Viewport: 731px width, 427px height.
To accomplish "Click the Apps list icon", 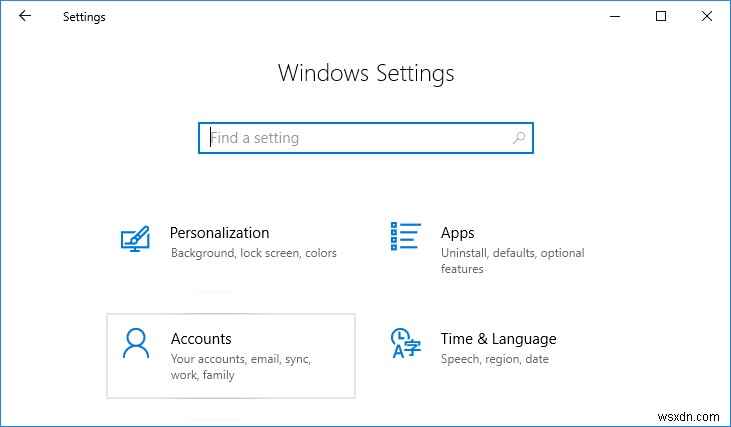I will 404,236.
